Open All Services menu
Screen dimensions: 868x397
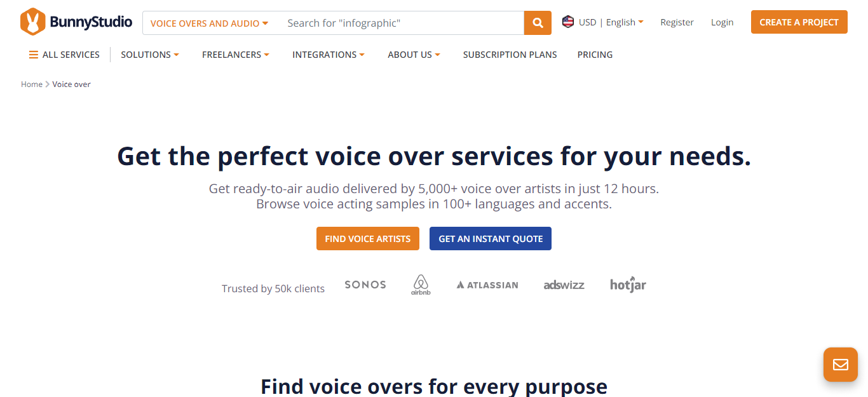coord(64,55)
